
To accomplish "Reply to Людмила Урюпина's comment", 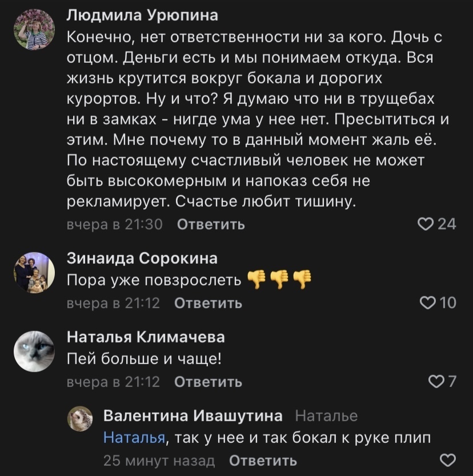I will [x=211, y=225].
